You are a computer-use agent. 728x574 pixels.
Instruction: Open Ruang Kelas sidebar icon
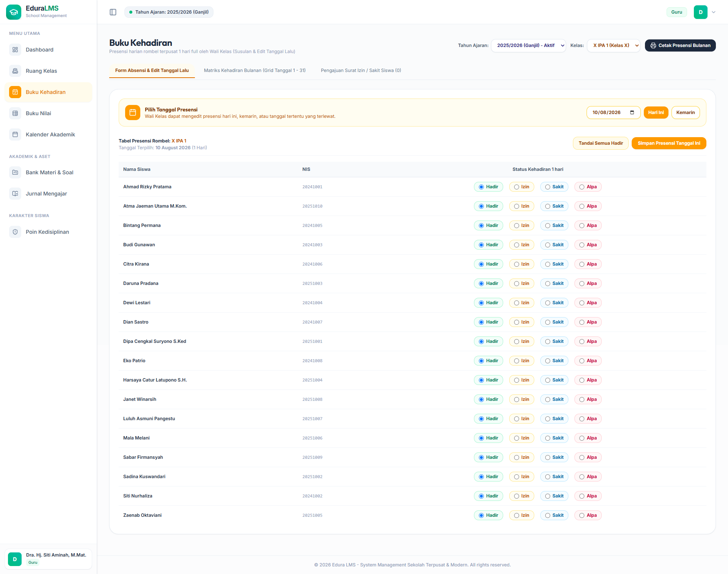click(15, 71)
